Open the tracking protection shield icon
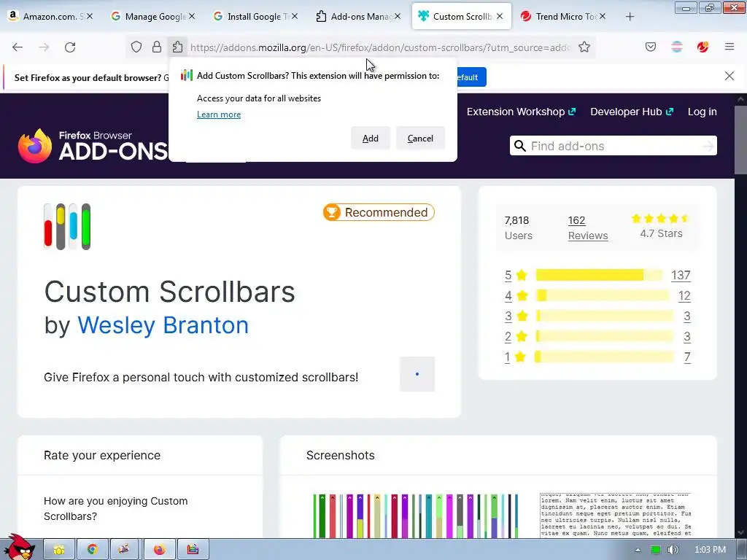Viewport: 747px width, 560px height. click(136, 47)
